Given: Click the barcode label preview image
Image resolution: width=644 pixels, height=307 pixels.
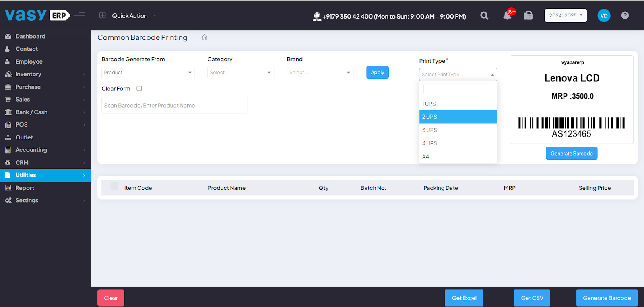Looking at the screenshot, I should 572,100.
